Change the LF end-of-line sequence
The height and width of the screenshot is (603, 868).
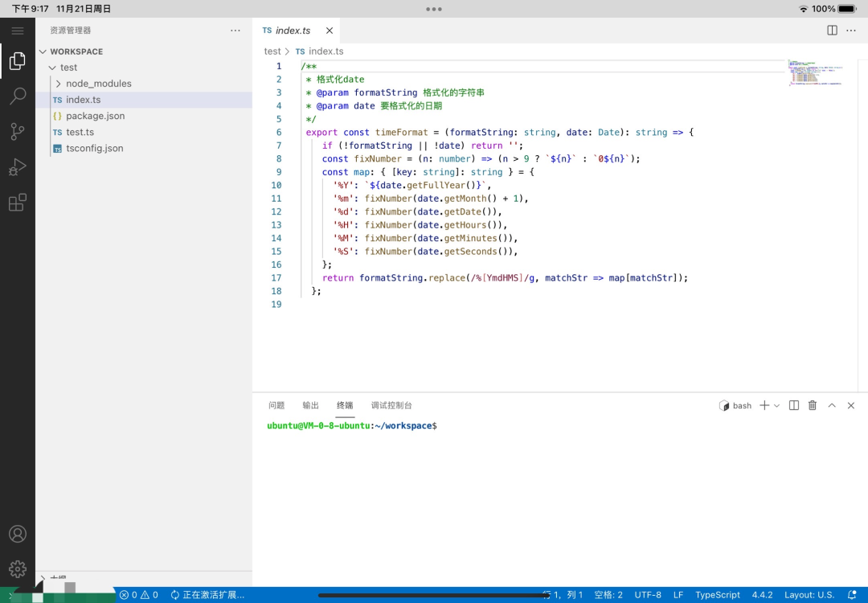678,595
